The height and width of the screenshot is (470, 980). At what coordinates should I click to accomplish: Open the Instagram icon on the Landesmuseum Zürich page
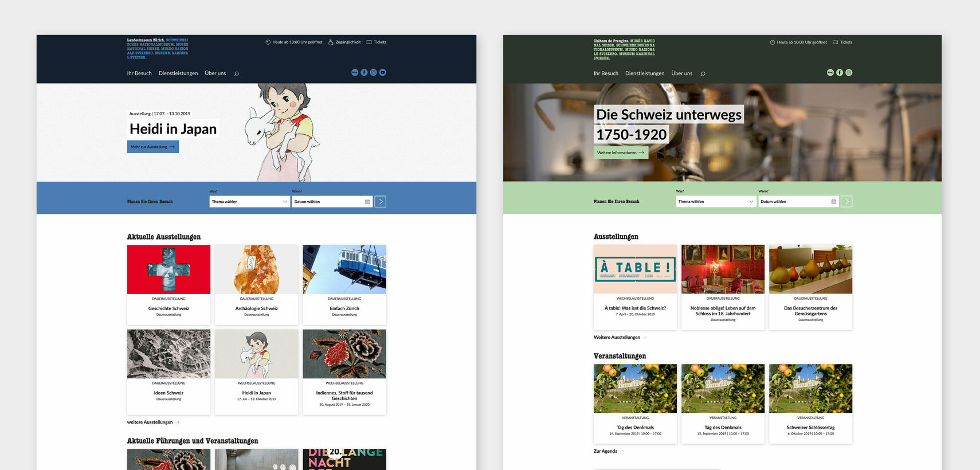(373, 73)
